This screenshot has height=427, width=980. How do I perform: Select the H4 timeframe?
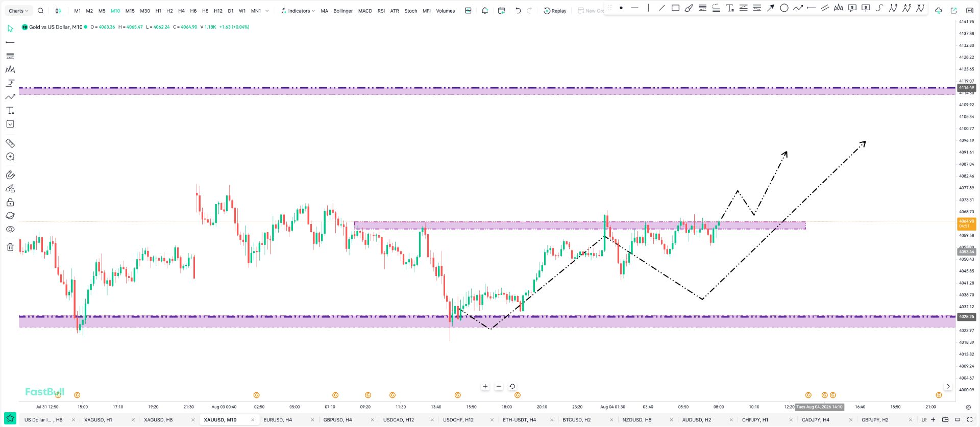point(181,11)
